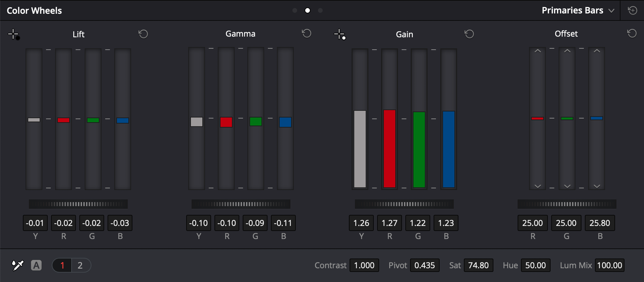Select the Offset B value 25.80
Screen dimensions: 644x282
coord(600,223)
